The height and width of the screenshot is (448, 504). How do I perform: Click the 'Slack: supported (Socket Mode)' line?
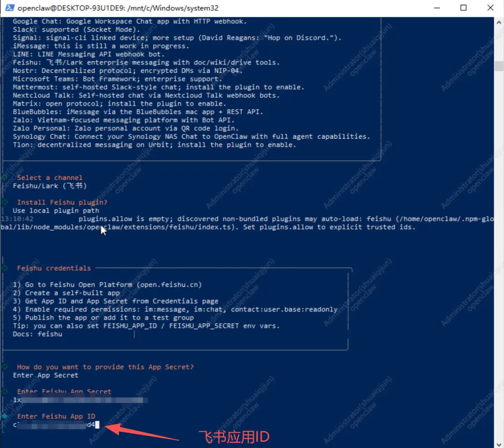coord(77,29)
